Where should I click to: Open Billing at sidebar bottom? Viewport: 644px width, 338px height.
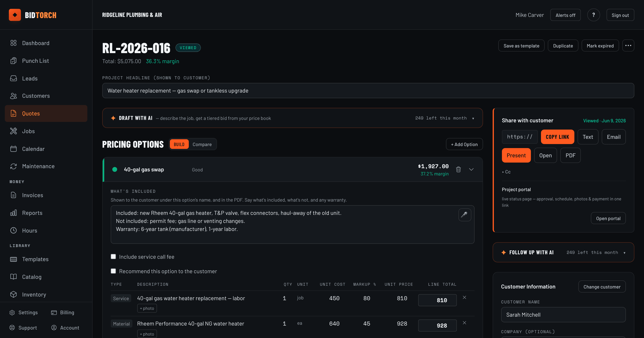point(63,312)
